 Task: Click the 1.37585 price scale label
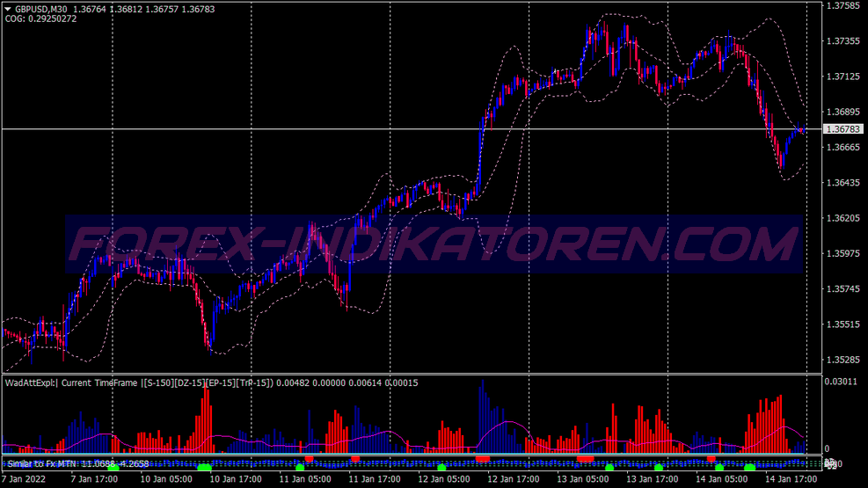click(x=843, y=5)
